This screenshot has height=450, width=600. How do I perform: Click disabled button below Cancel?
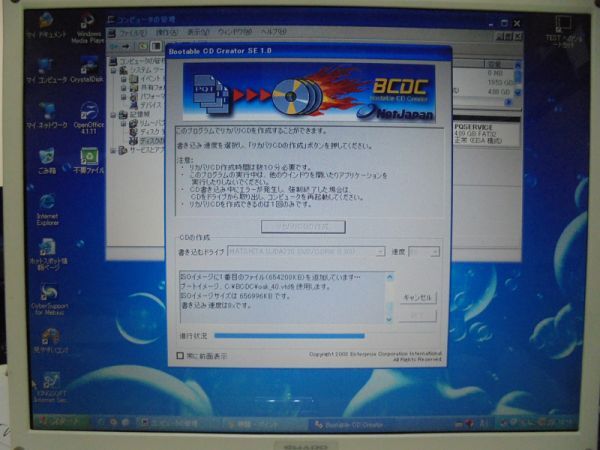coord(417,316)
